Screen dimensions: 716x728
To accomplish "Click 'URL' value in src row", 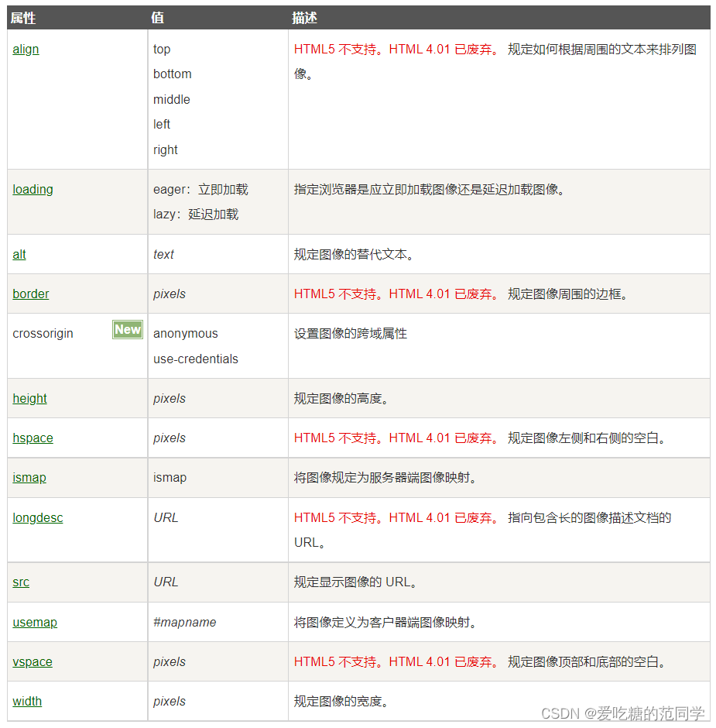I will pos(166,582).
